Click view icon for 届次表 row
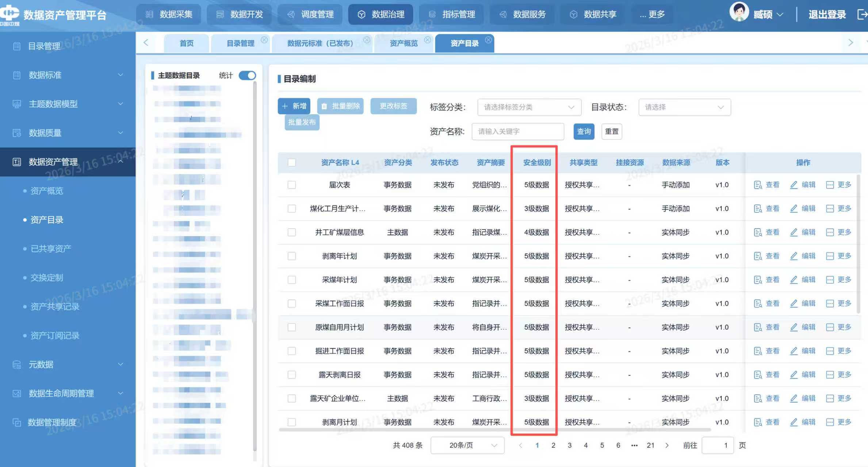This screenshot has height=467, width=868. tap(758, 185)
